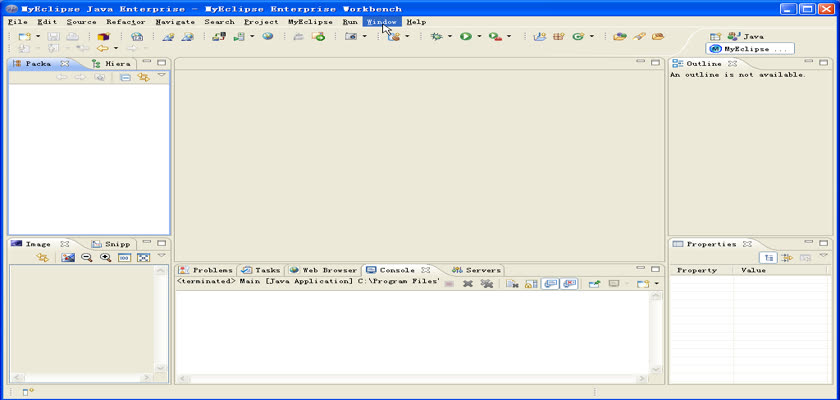Click the Open Perspective icon
This screenshot has height=400, width=840.
[715, 36]
